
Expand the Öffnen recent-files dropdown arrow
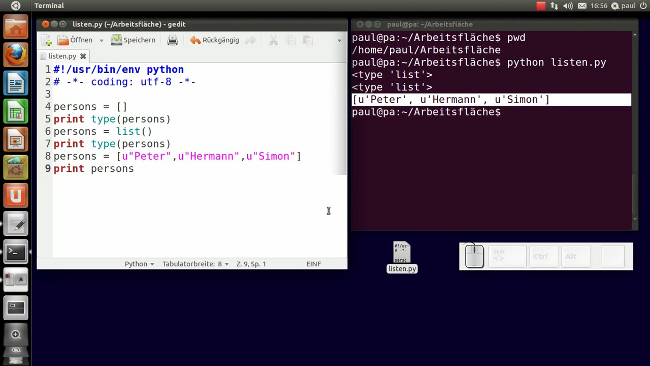(x=101, y=41)
